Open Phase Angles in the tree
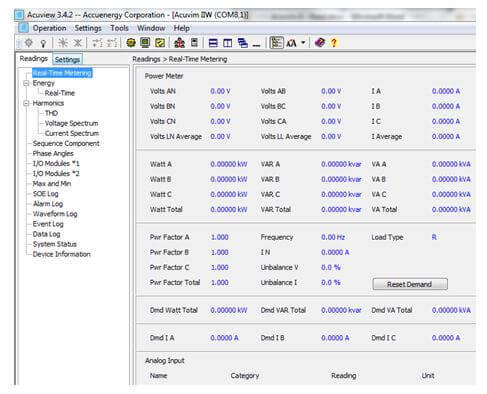The width and height of the screenshot is (487, 394). coord(53,153)
